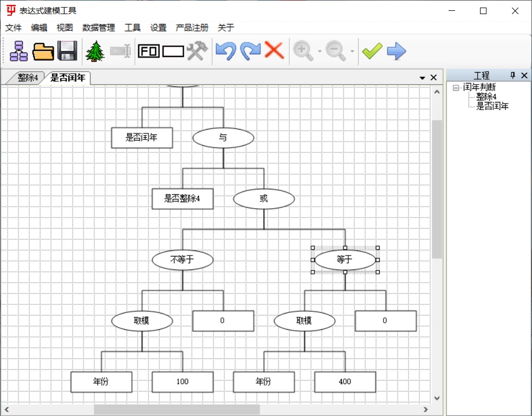532x416 pixels.
Task: Redo the previous action
Action: [250, 51]
